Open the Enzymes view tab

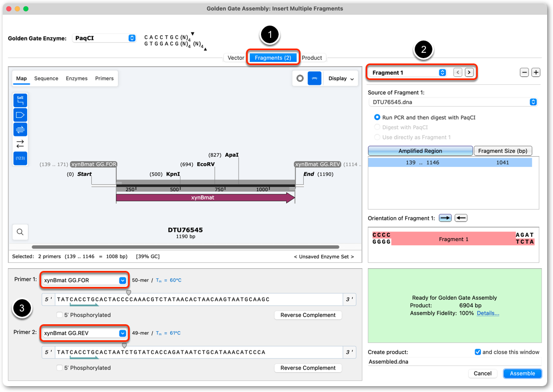pos(76,78)
